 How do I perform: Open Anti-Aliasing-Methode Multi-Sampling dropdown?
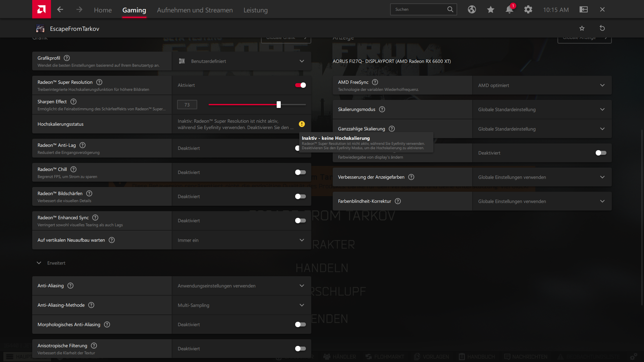(x=241, y=305)
